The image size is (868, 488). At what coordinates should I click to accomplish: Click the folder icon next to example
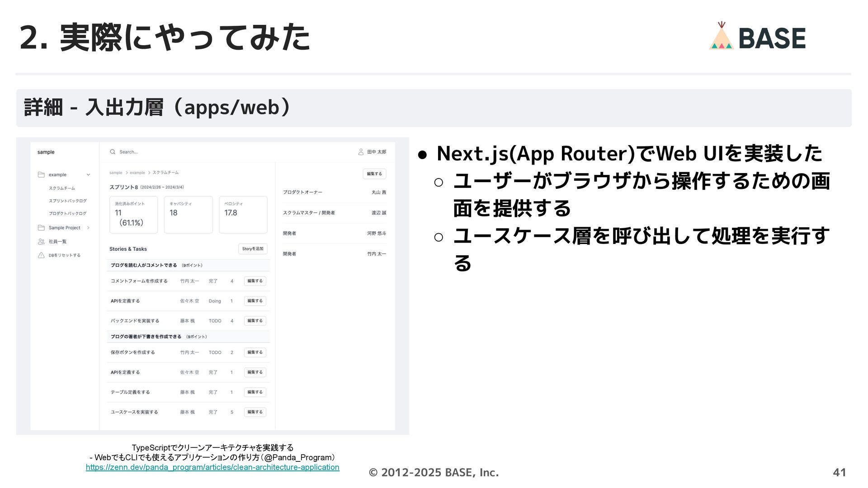(41, 174)
